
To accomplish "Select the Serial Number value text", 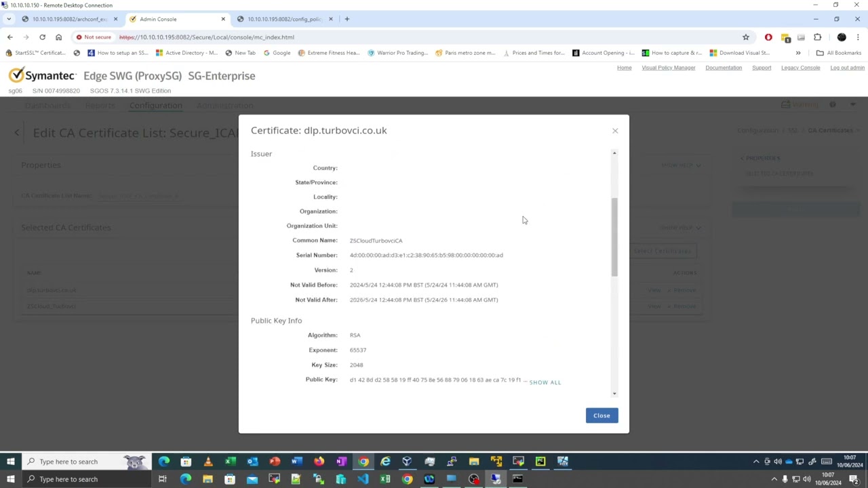I will pos(426,256).
